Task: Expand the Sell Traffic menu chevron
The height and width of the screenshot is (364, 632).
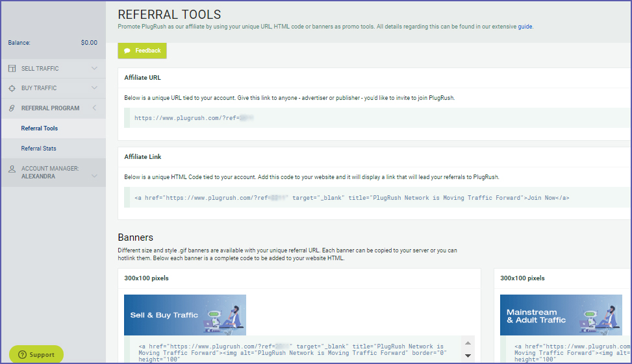Action: [94, 68]
